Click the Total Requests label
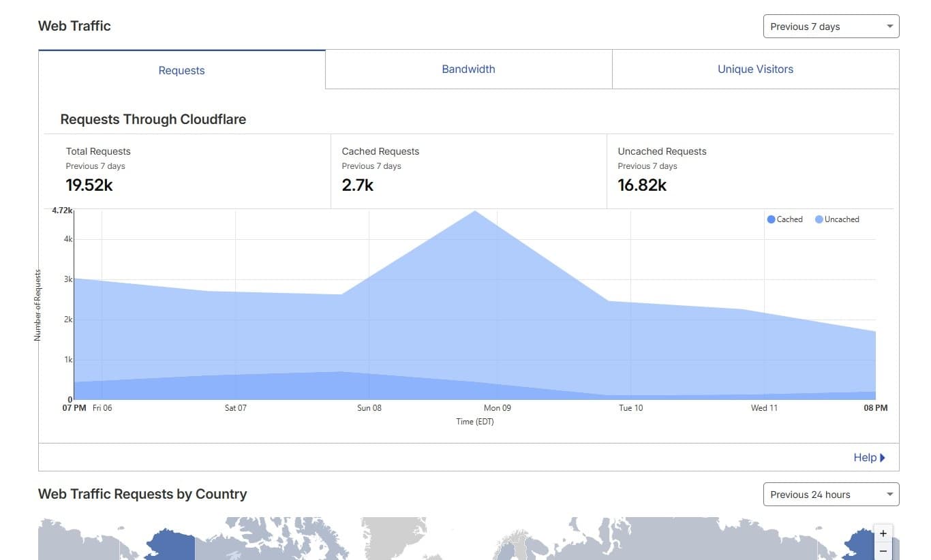 coord(98,151)
